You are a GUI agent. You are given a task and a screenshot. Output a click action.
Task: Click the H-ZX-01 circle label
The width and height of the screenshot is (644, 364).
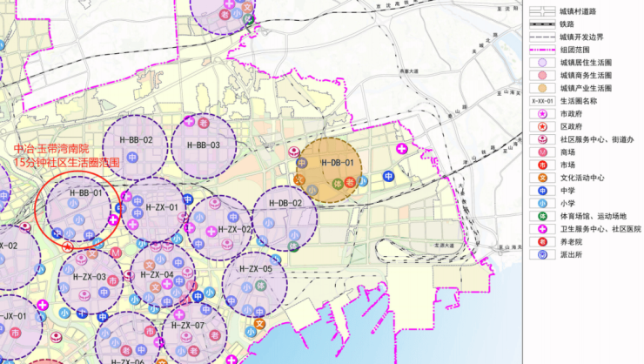[162, 207]
